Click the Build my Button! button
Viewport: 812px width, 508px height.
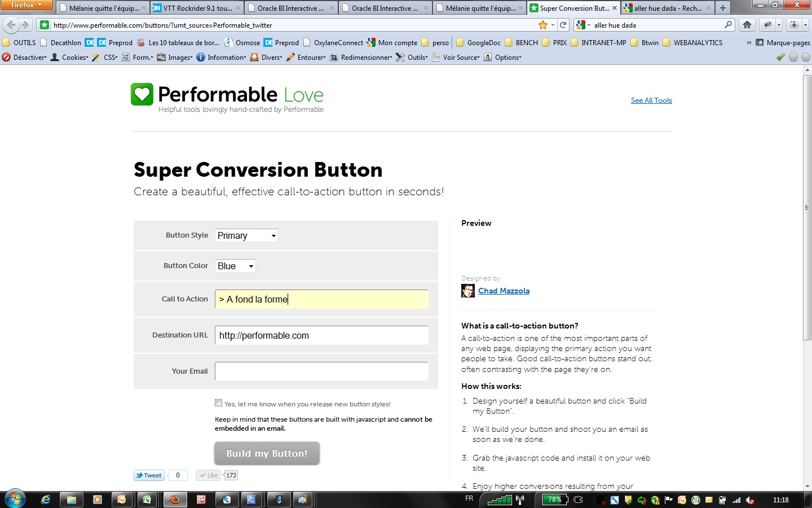[267, 453]
